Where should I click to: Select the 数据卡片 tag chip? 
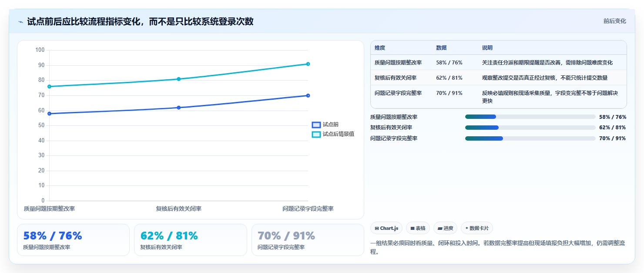pos(477,228)
